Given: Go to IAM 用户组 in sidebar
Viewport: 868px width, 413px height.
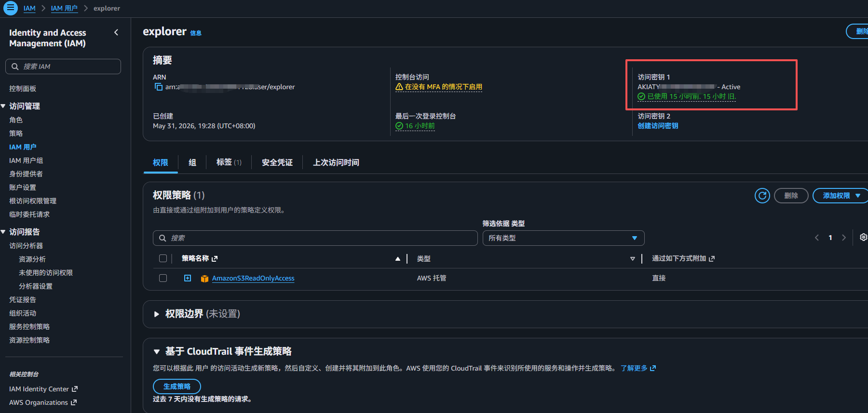Looking at the screenshot, I should (x=26, y=160).
